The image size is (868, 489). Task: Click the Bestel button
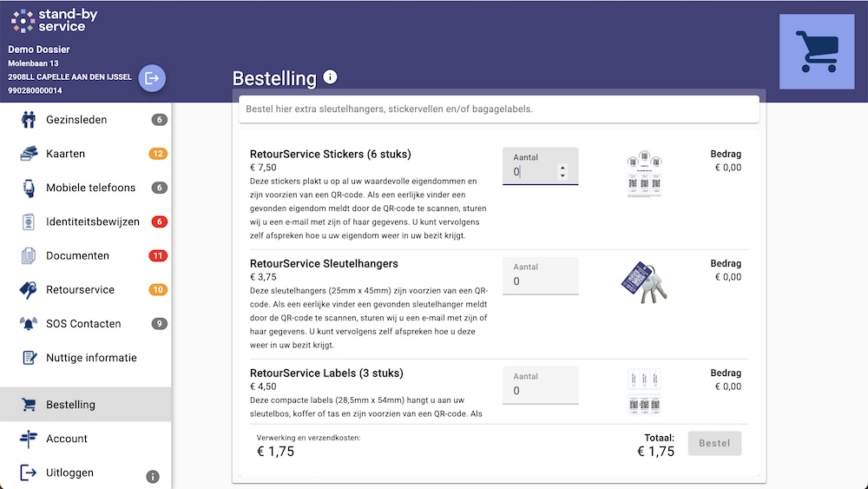[x=714, y=443]
